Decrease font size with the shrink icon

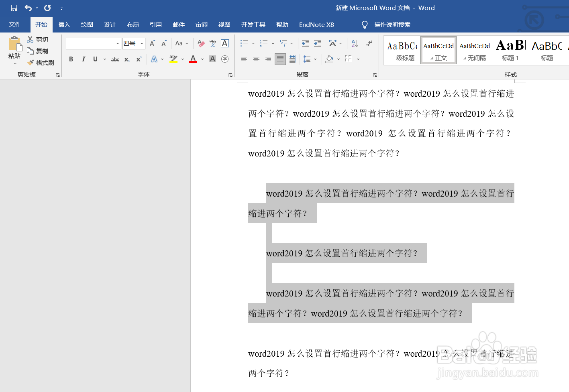pyautogui.click(x=164, y=43)
